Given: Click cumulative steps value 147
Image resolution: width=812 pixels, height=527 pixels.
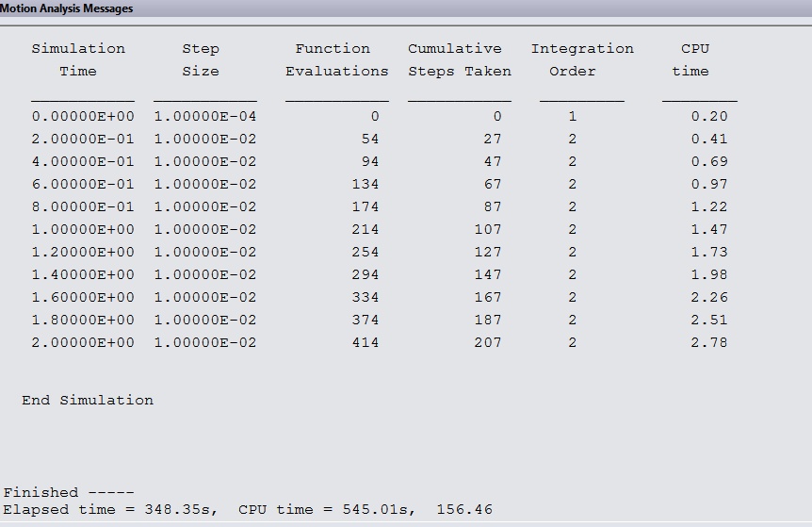Looking at the screenshot, I should coord(488,274).
